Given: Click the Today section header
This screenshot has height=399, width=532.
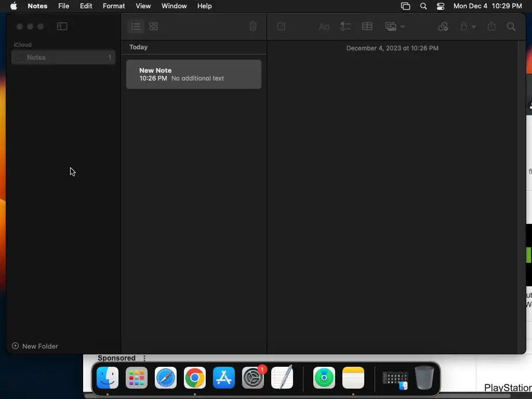Looking at the screenshot, I should 138,47.
